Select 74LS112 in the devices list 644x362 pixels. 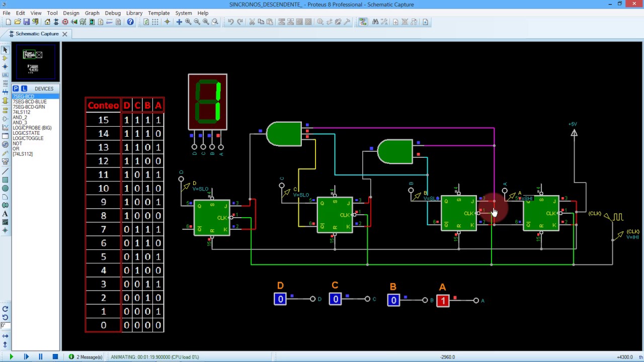pyautogui.click(x=22, y=112)
